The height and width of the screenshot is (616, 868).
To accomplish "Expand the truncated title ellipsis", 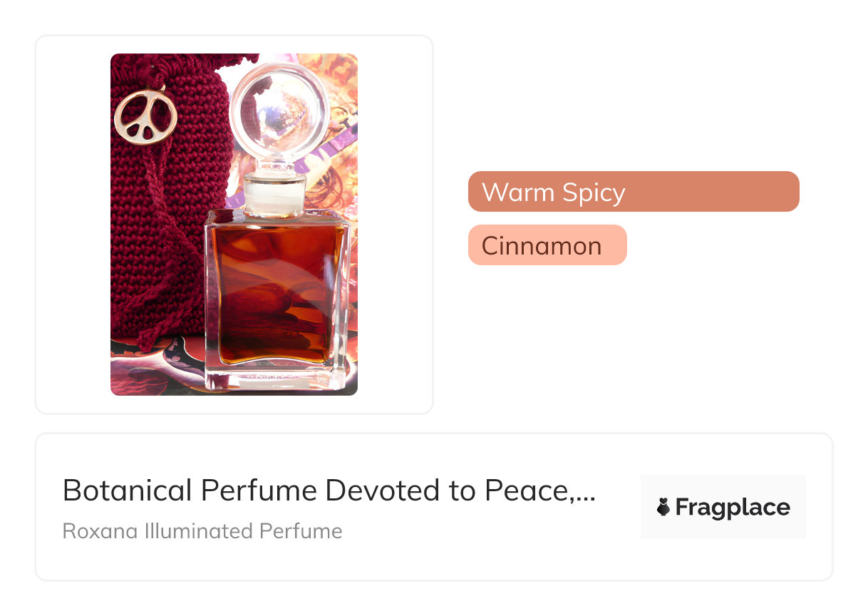I will 585,498.
